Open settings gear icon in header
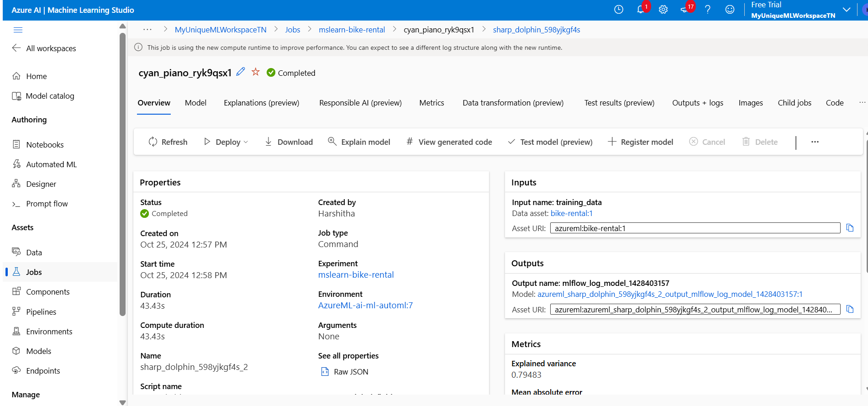 [x=663, y=10]
